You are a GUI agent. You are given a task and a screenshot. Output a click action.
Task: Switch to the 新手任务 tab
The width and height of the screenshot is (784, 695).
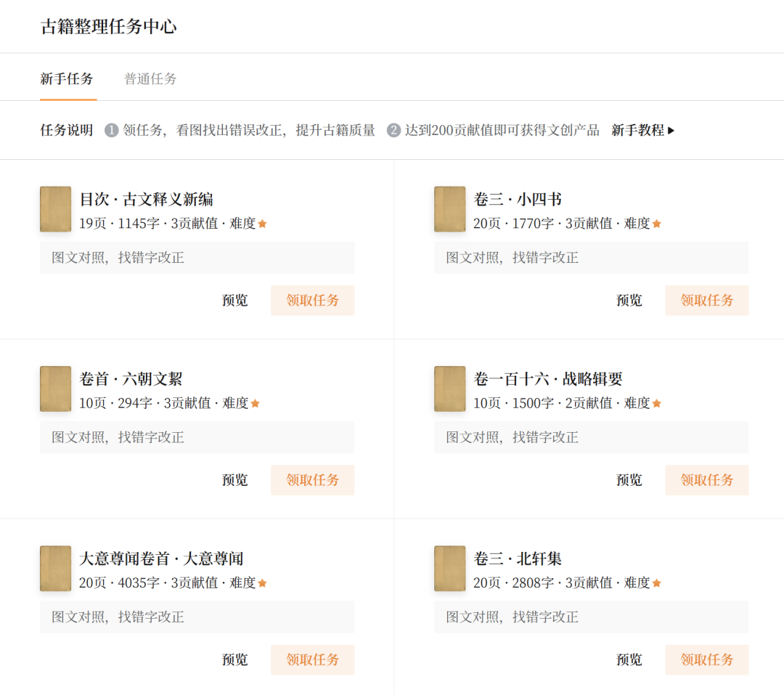[x=67, y=79]
